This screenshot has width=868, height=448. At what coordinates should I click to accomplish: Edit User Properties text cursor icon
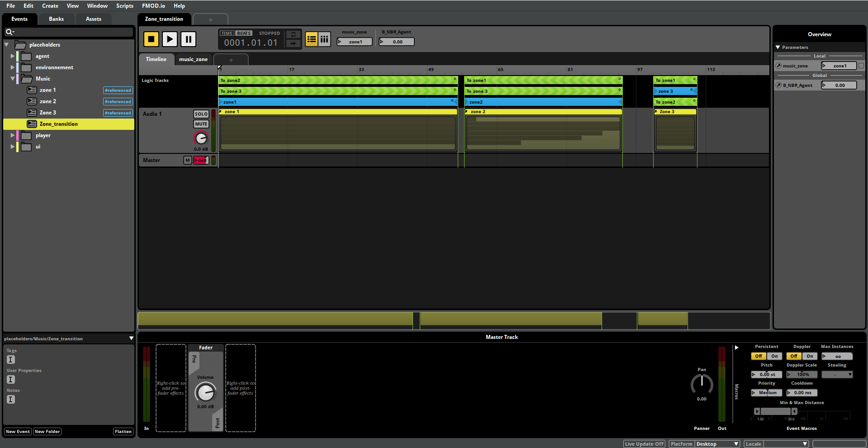coord(11,380)
